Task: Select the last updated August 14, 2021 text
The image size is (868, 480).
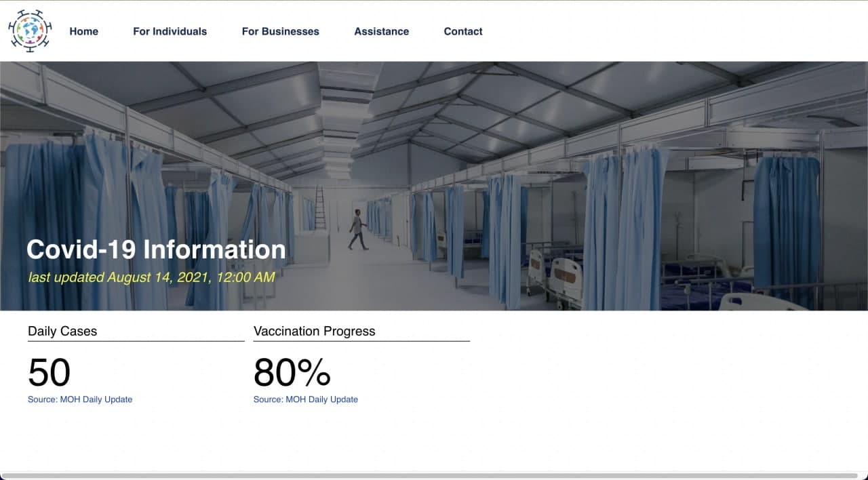Action: (x=151, y=277)
